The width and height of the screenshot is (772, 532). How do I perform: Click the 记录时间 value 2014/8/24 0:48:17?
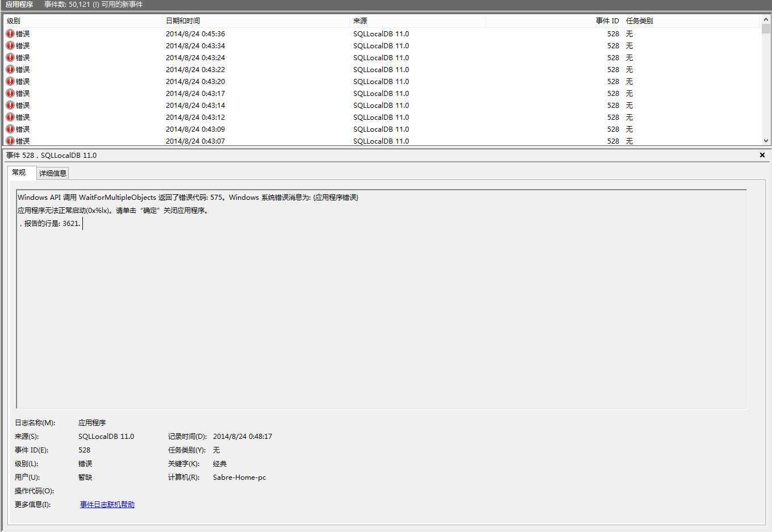click(243, 436)
